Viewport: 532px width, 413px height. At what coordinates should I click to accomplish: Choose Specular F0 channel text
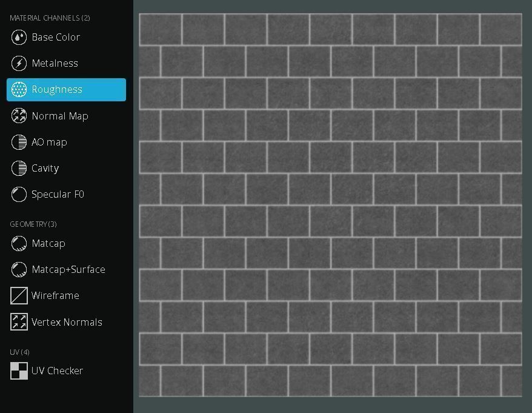tap(58, 194)
